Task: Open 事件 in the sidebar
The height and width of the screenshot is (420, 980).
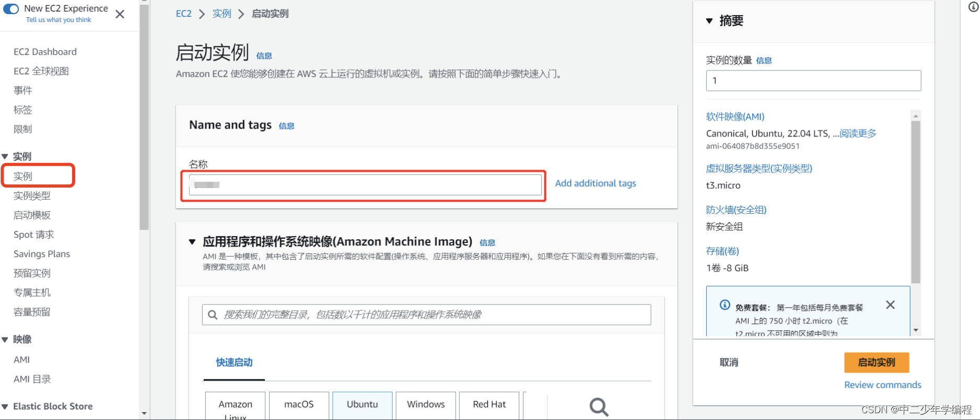Action: [23, 90]
